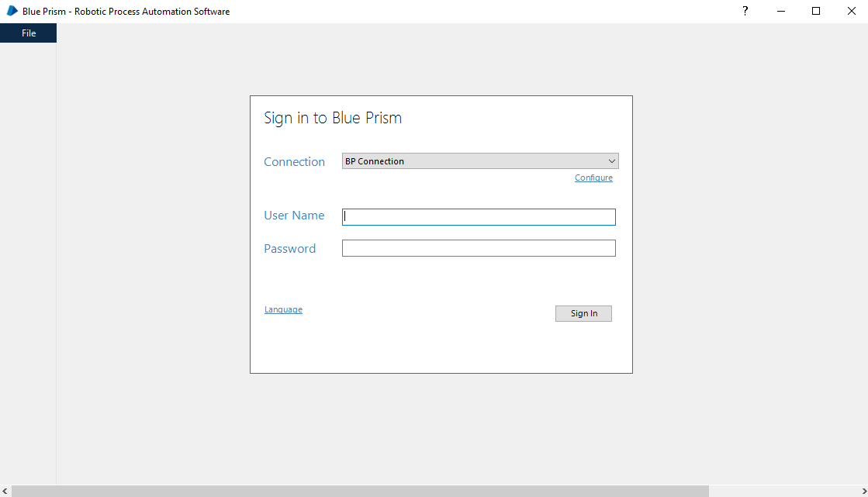
Task: Click the Blue Prism logo in title bar
Action: pos(12,11)
